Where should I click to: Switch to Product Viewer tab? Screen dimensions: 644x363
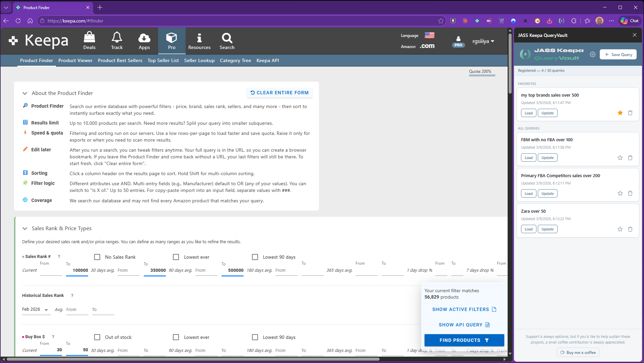75,60
